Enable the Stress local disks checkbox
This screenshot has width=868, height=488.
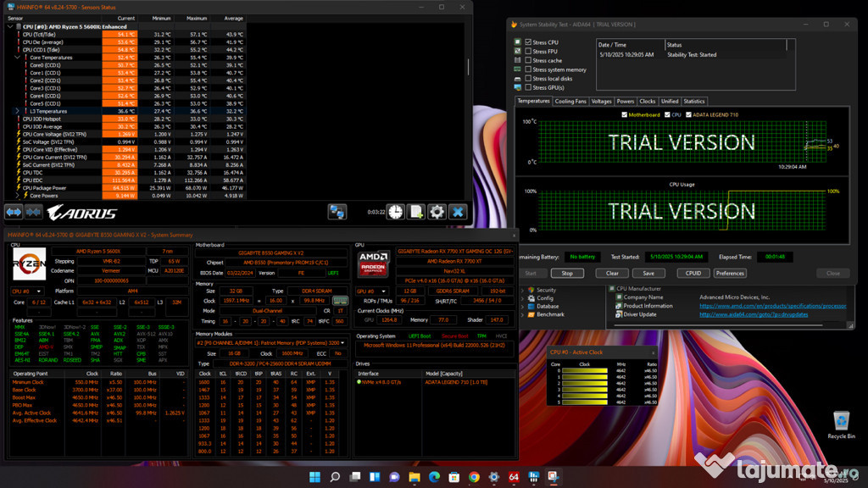(x=528, y=79)
